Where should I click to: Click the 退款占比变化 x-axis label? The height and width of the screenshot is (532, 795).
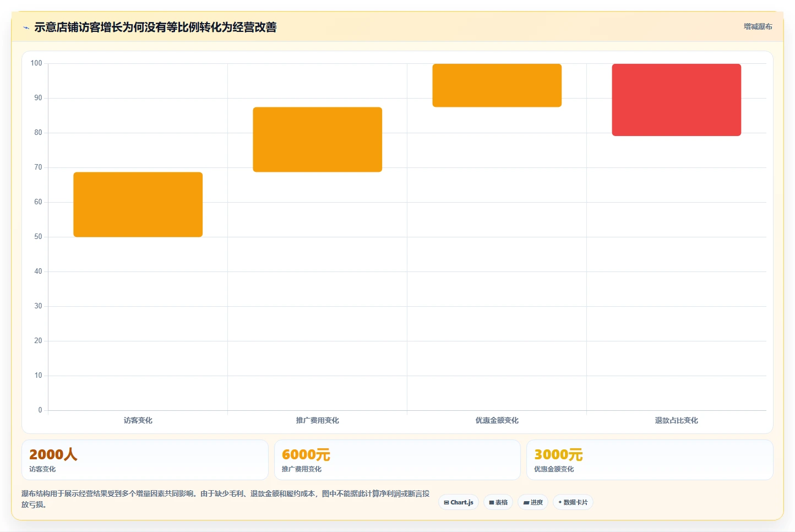tap(677, 420)
